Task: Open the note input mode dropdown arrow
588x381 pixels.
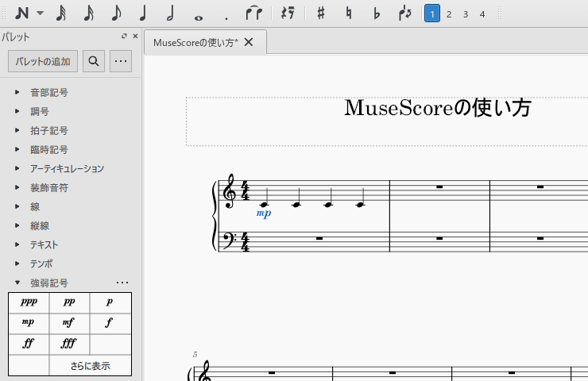Action: coord(41,13)
